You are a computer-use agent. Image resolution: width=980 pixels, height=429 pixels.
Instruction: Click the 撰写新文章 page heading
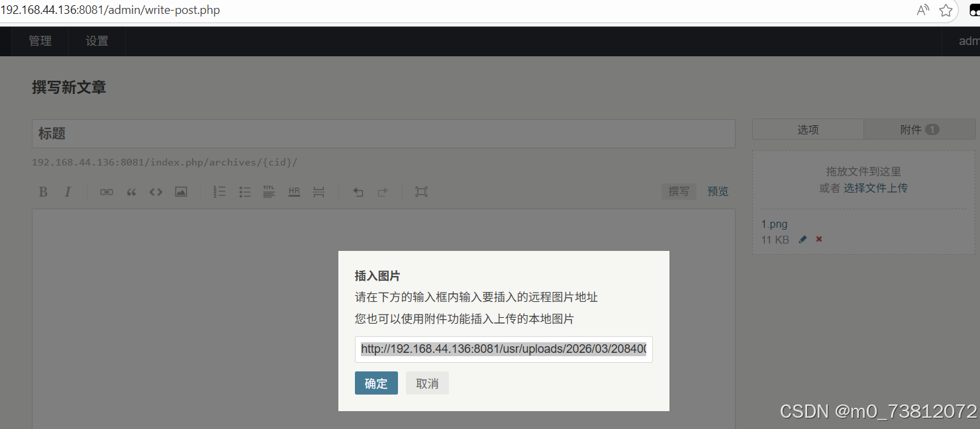pos(69,87)
